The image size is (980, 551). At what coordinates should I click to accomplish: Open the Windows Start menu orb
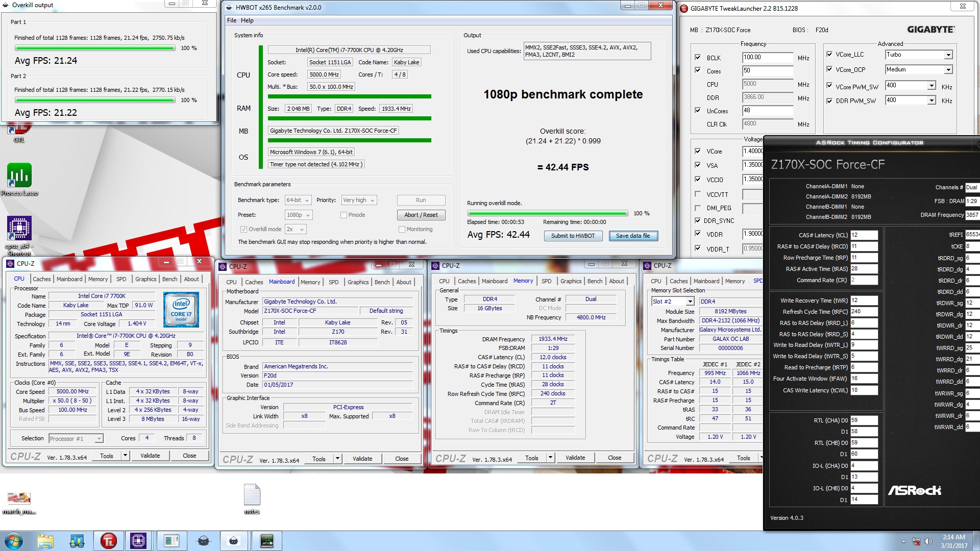(13, 541)
